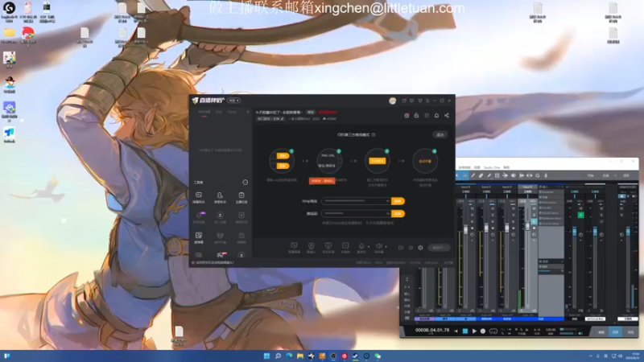Viewport: 644px width, 362px height.
Task: Click the time display in Studio One transport
Action: (x=432, y=330)
